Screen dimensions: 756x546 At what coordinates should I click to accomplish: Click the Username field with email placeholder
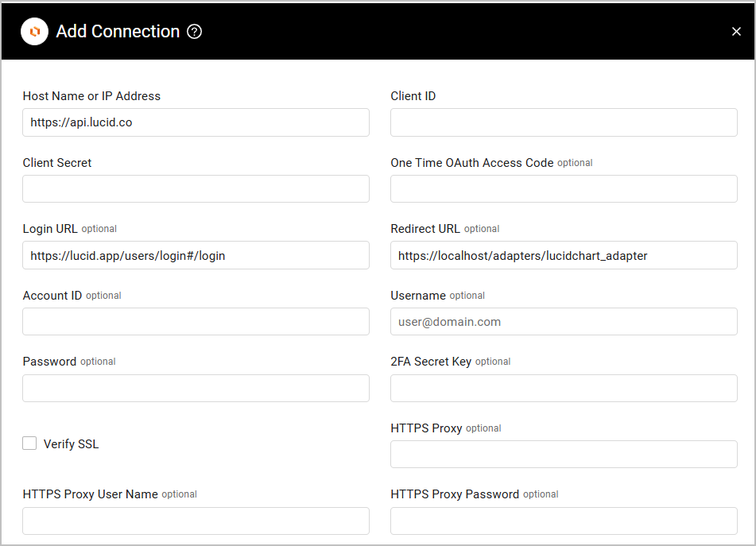564,322
